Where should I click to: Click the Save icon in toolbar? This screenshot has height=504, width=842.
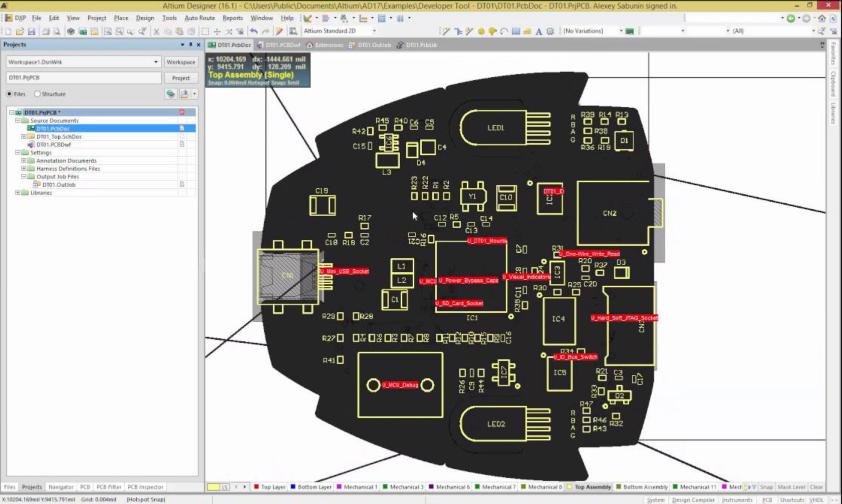[x=32, y=32]
